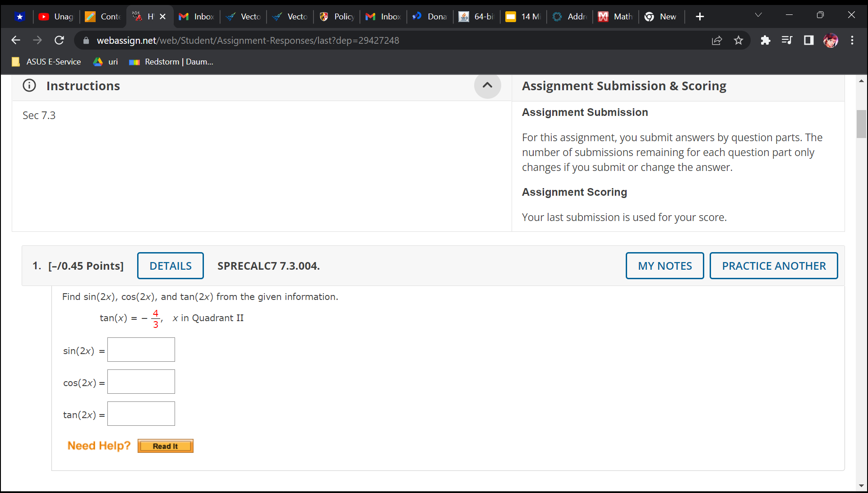The width and height of the screenshot is (868, 493).
Task: Click the share page icon
Action: [717, 41]
